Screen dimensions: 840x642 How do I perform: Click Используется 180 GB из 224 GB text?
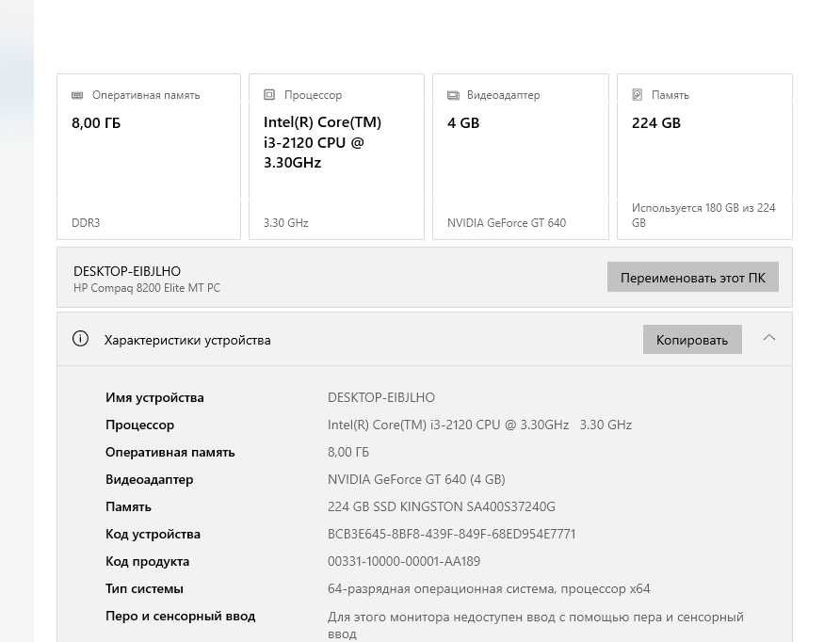(703, 216)
